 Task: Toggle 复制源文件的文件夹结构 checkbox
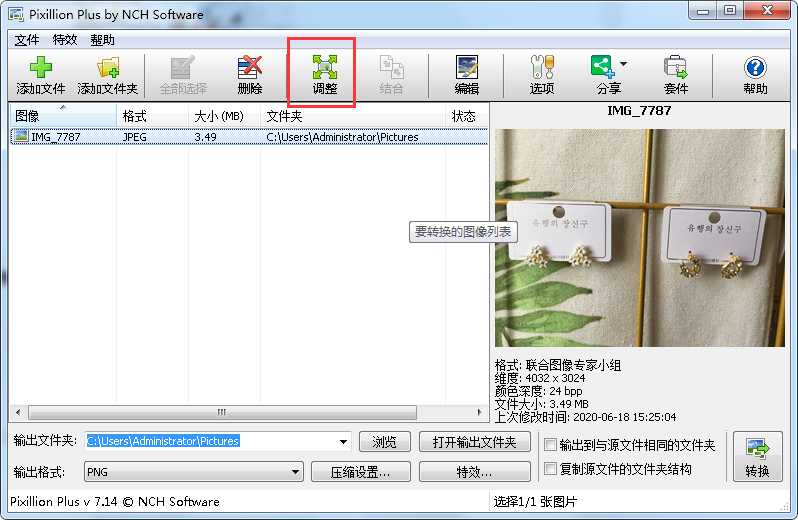551,469
